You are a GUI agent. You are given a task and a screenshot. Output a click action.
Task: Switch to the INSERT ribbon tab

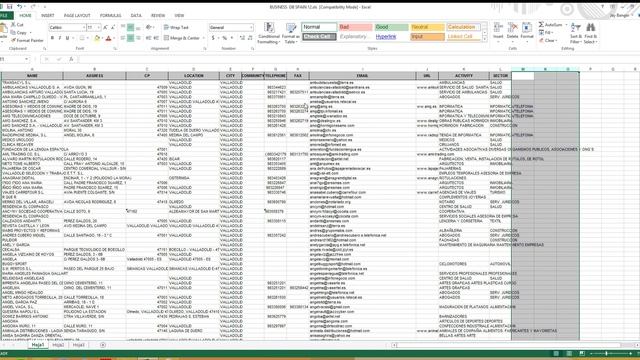click(x=47, y=16)
